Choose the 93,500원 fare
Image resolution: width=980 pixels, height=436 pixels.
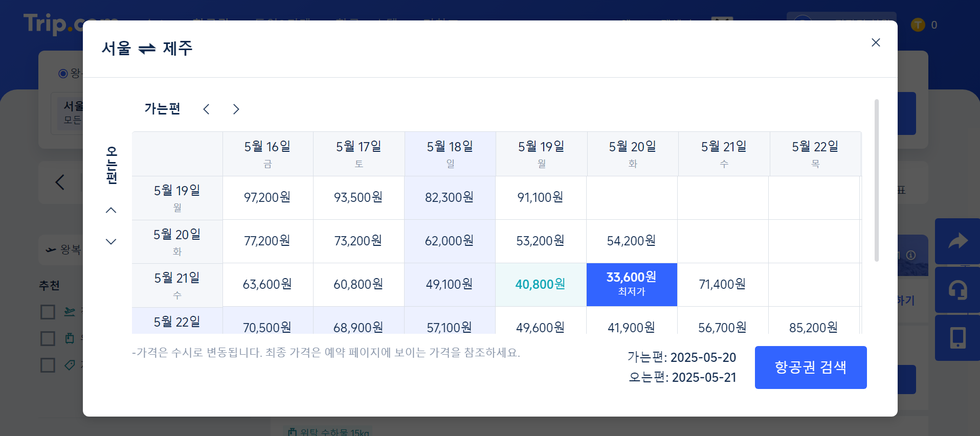click(x=359, y=197)
